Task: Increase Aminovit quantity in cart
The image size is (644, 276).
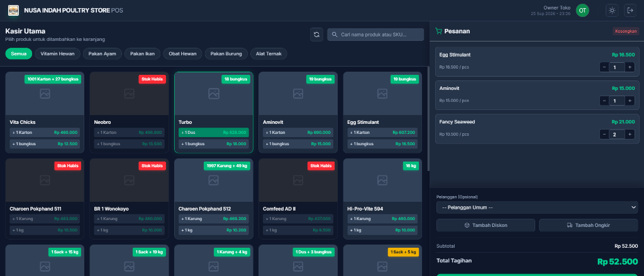Action: (x=630, y=101)
